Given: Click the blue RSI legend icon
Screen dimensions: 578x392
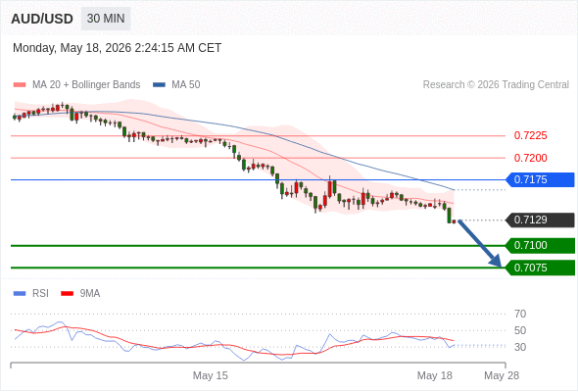Looking at the screenshot, I should click(20, 294).
